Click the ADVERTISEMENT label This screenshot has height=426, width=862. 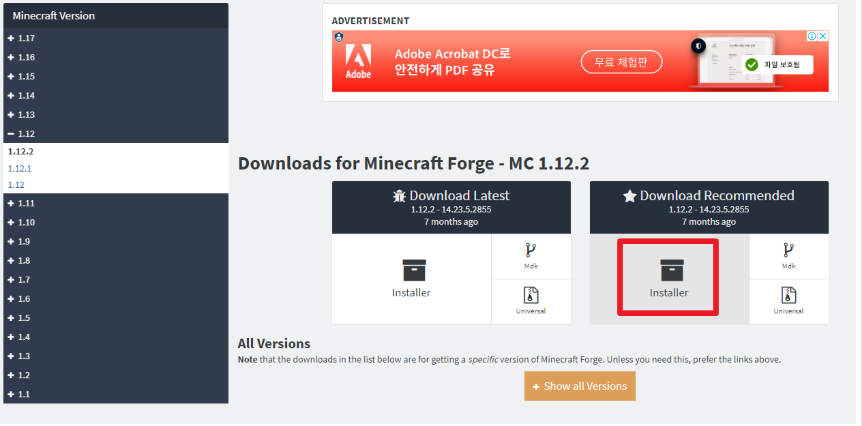click(x=371, y=21)
